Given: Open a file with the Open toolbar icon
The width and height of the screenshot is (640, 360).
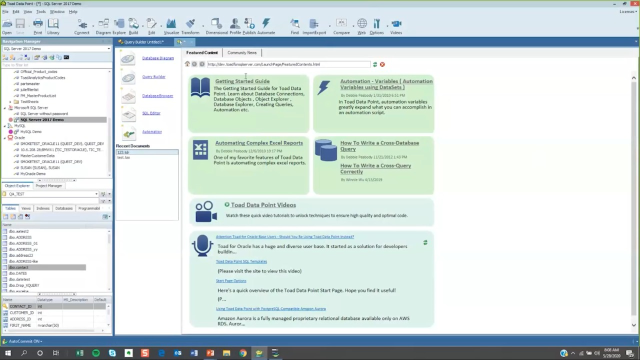Looking at the screenshot, I should click(7, 26).
